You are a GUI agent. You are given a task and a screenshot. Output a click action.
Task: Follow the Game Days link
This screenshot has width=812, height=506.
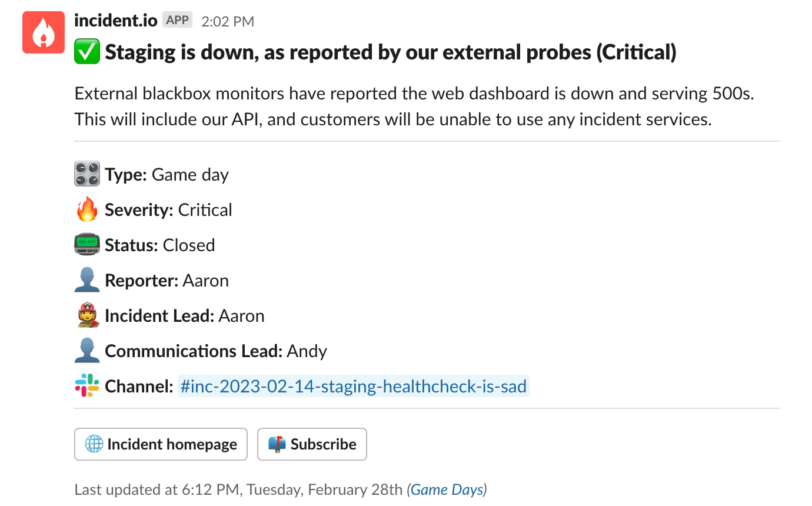click(447, 490)
